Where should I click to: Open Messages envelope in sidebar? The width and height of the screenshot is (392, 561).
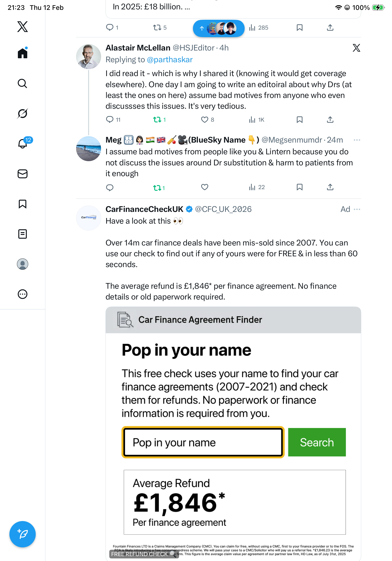pyautogui.click(x=23, y=174)
